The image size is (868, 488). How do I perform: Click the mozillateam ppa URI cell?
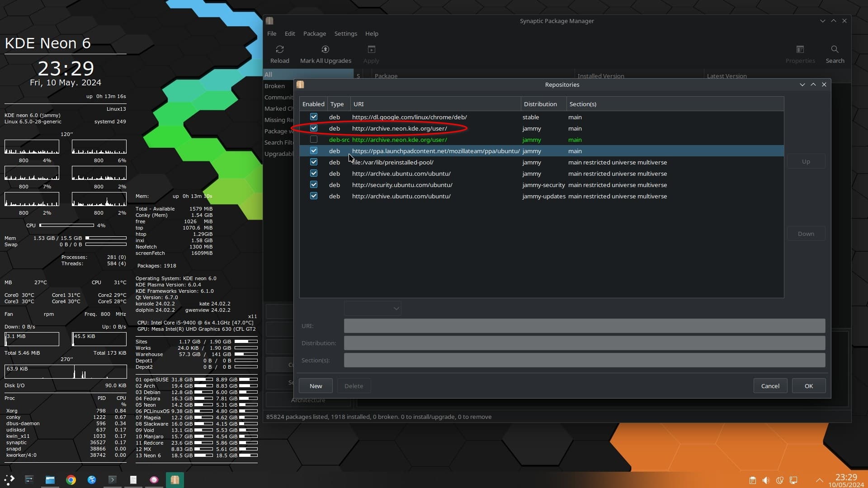point(436,151)
